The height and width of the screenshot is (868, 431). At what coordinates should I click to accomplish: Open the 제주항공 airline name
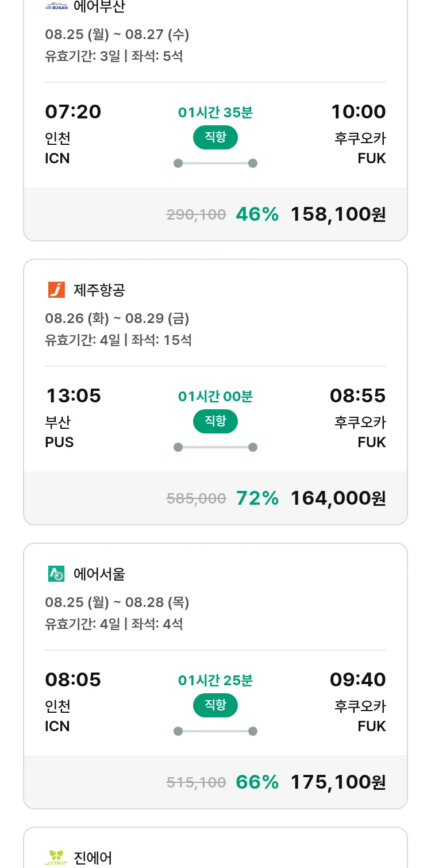coord(99,290)
